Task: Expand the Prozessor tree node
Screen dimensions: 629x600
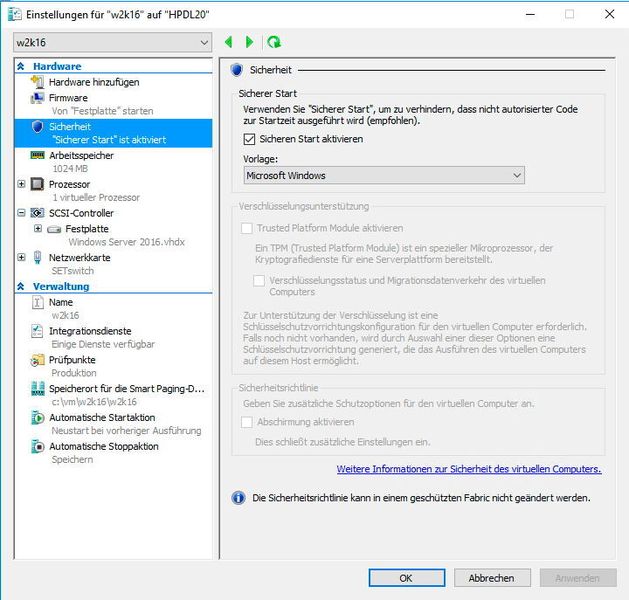Action: 21,184
